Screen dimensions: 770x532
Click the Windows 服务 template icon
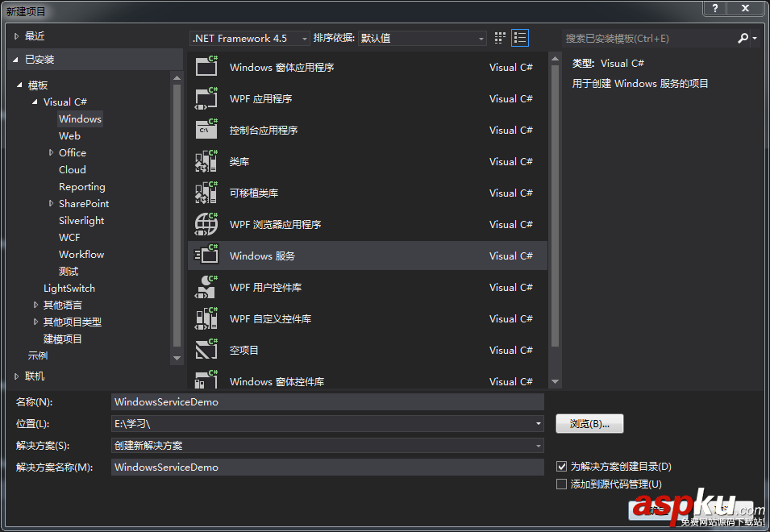tap(206, 256)
